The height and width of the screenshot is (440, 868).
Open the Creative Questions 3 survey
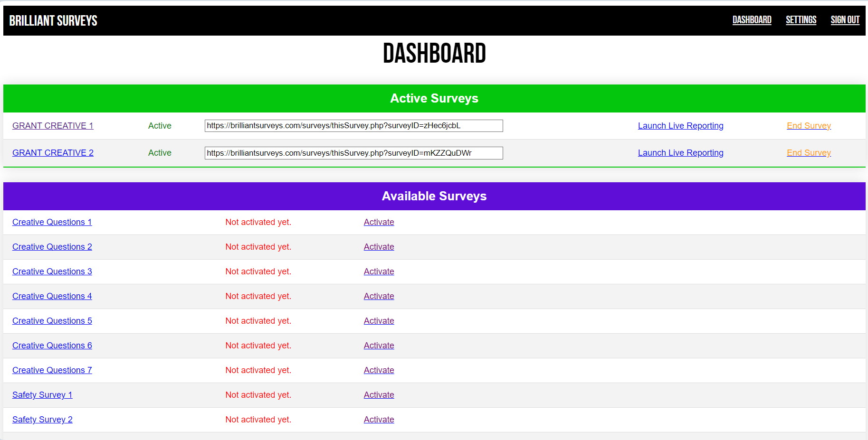point(52,271)
